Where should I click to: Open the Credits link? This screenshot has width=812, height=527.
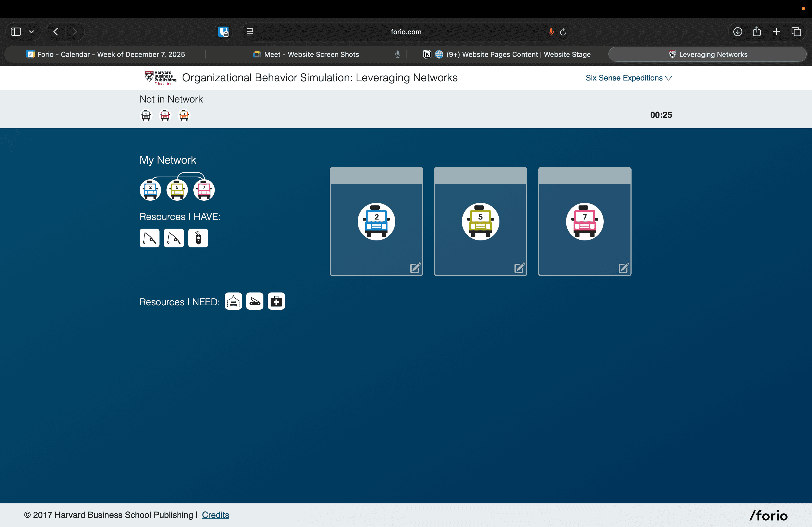click(215, 515)
